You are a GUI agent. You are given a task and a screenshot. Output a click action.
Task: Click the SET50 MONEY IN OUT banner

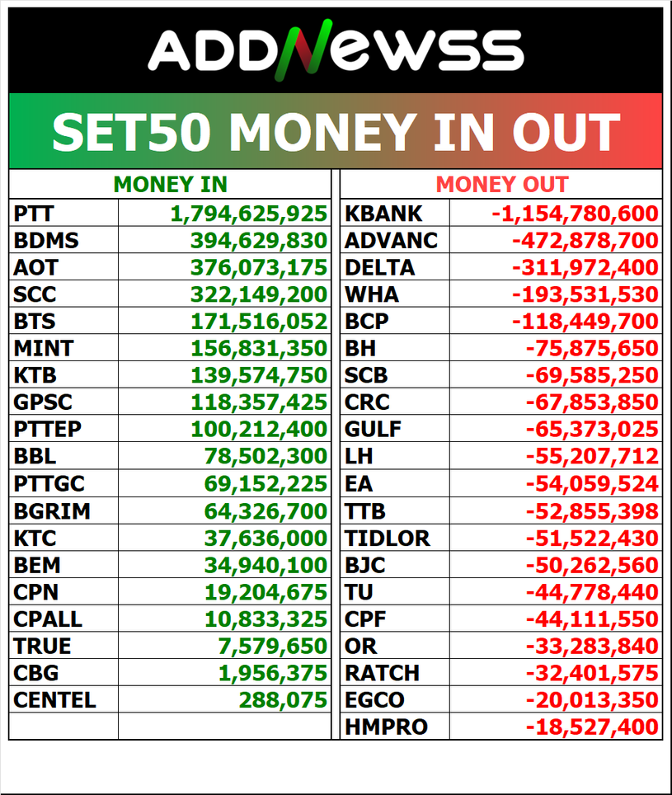(336, 132)
